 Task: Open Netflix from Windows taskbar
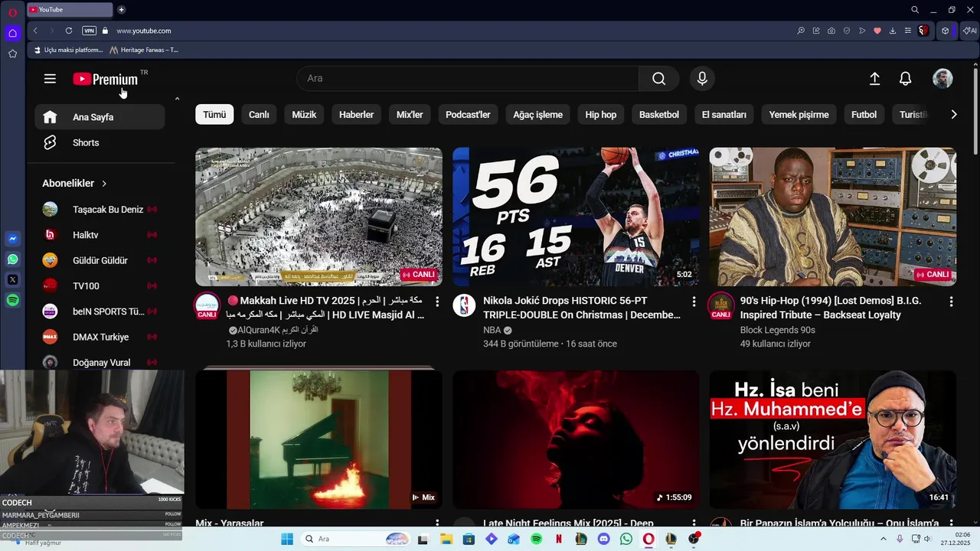[x=559, y=539]
